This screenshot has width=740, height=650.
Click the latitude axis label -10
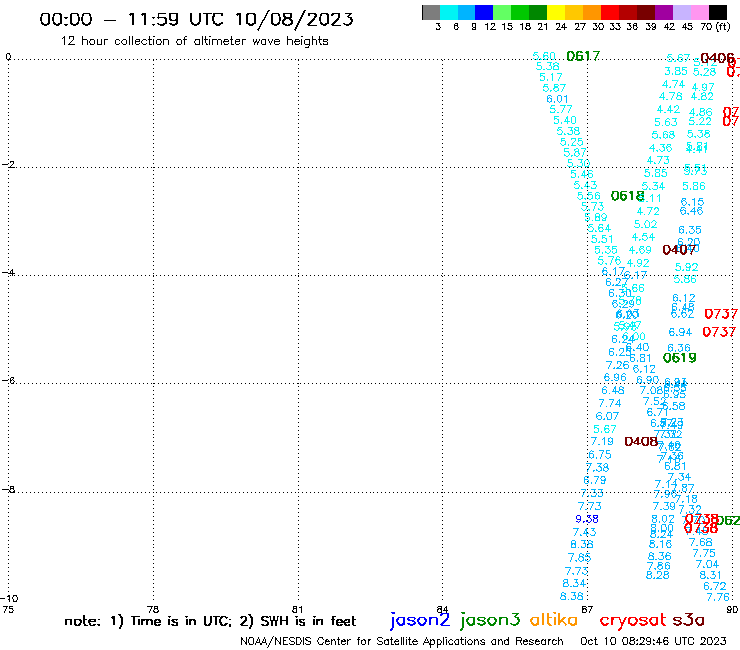point(9,599)
